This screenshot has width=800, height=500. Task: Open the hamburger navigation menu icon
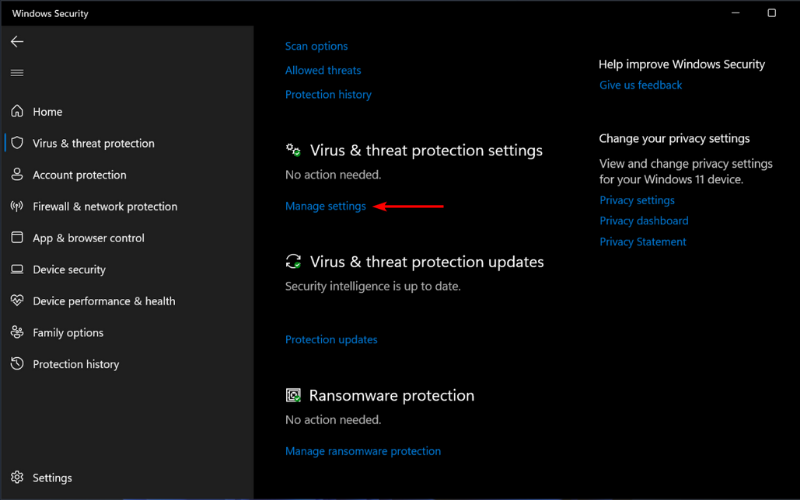pos(17,72)
